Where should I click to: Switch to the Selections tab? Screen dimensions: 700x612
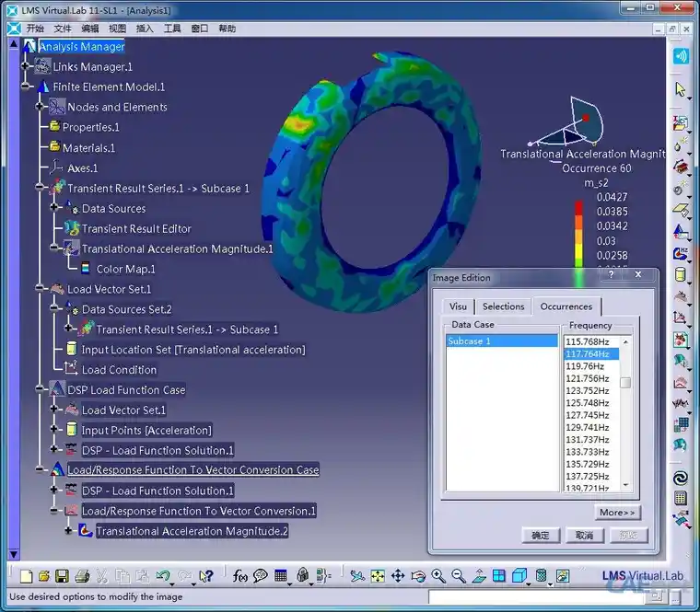(503, 306)
